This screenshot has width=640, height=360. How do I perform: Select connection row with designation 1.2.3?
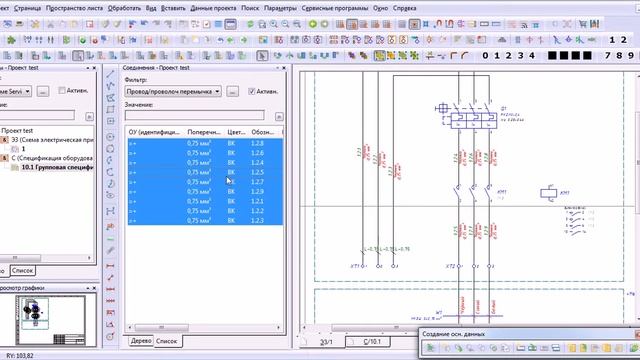205,220
